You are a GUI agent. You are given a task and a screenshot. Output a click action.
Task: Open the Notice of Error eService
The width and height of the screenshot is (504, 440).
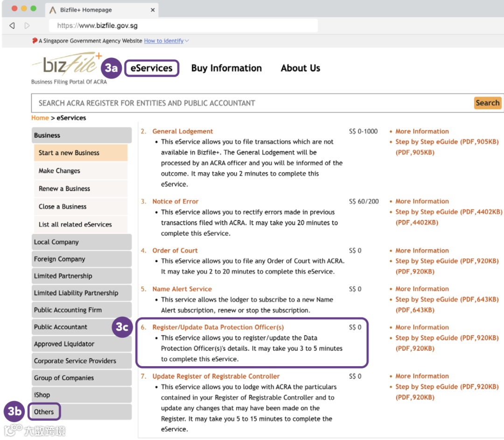point(175,201)
